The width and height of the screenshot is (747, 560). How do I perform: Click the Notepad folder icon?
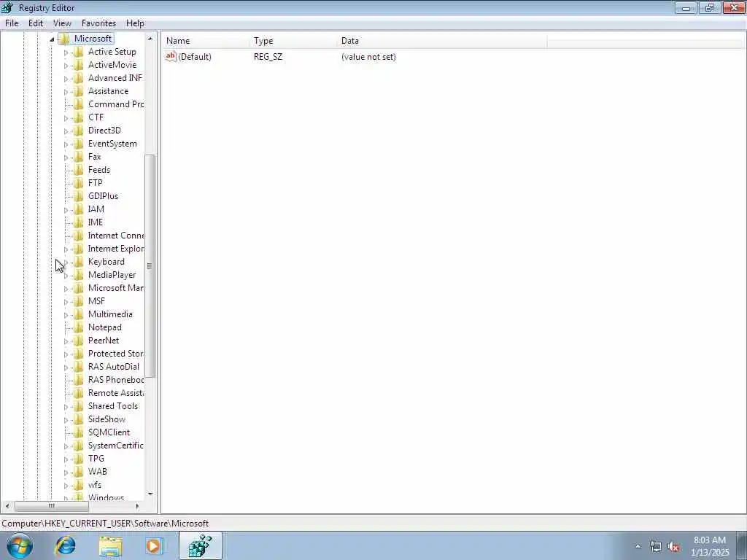[79, 327]
